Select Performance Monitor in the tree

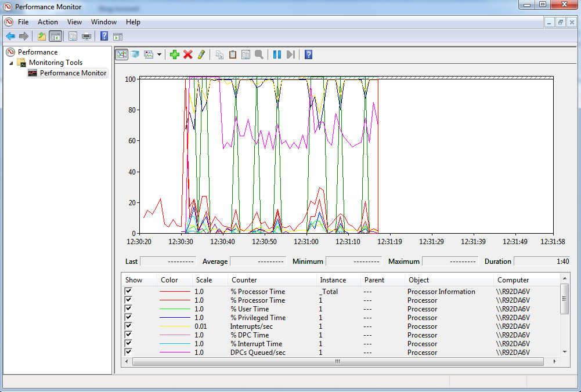coord(73,73)
